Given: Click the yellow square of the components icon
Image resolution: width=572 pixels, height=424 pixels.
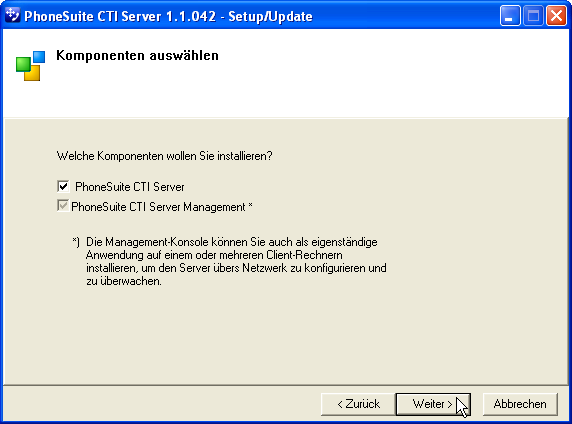Looking at the screenshot, I should [x=32, y=73].
